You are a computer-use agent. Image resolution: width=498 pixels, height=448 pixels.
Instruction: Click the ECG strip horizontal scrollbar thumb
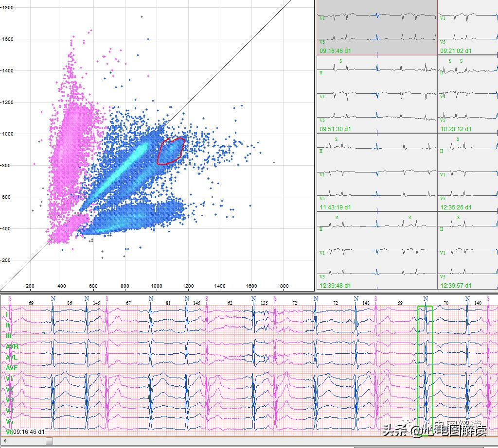point(49,441)
